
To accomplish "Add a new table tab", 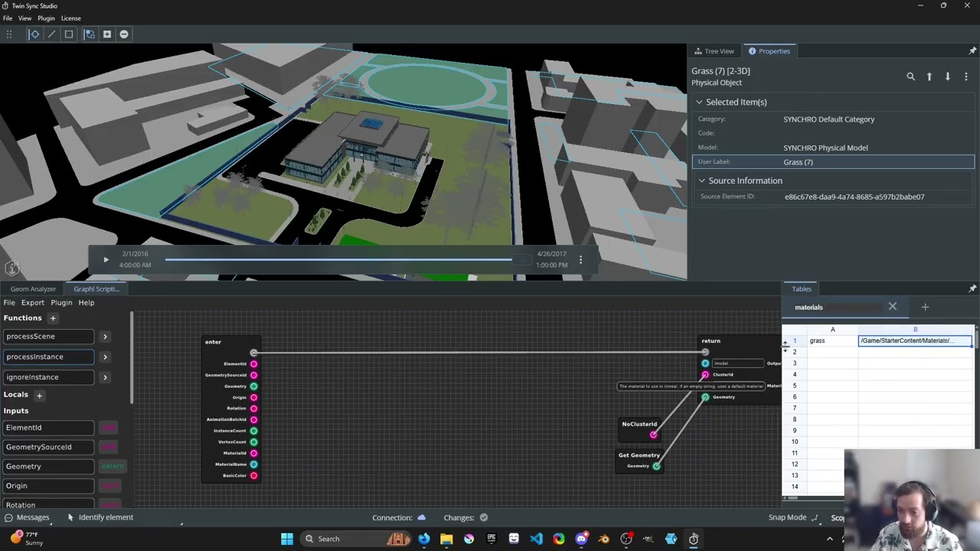I will [x=925, y=307].
